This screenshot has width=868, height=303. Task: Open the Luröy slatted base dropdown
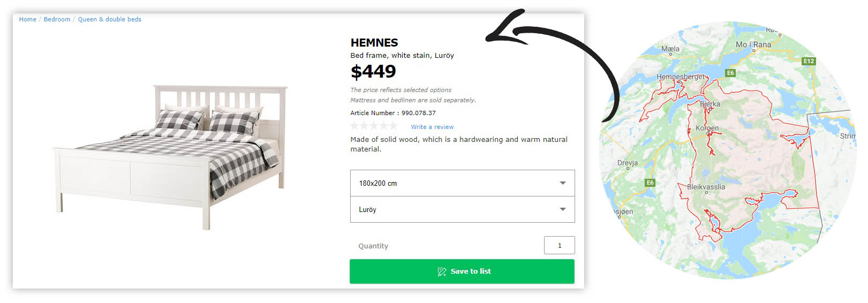455,209
